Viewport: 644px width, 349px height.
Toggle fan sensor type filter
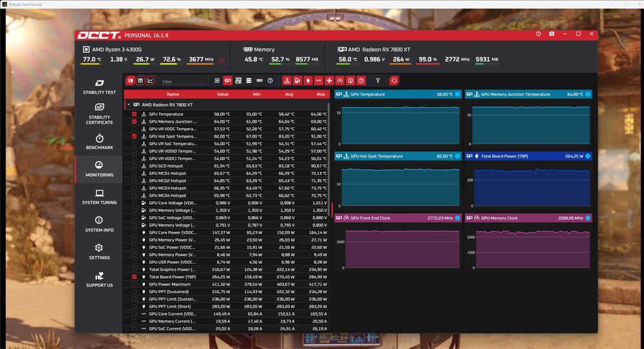coord(329,81)
